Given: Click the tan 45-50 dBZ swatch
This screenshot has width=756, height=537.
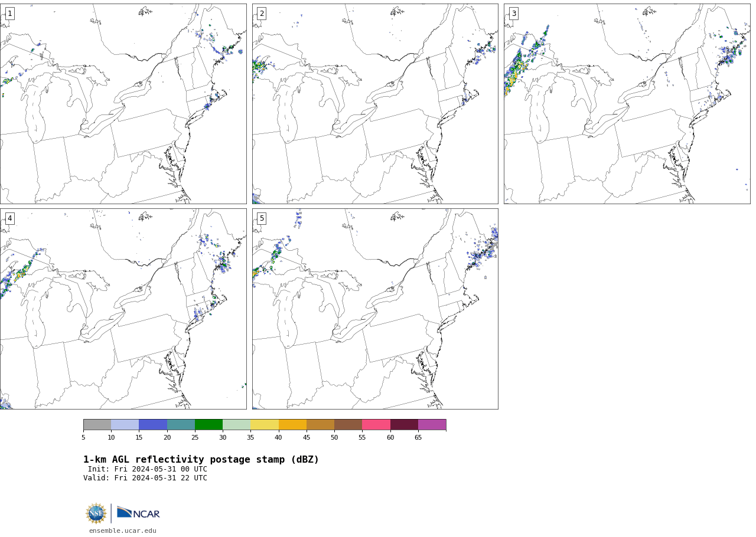Looking at the screenshot, I should [320, 425].
